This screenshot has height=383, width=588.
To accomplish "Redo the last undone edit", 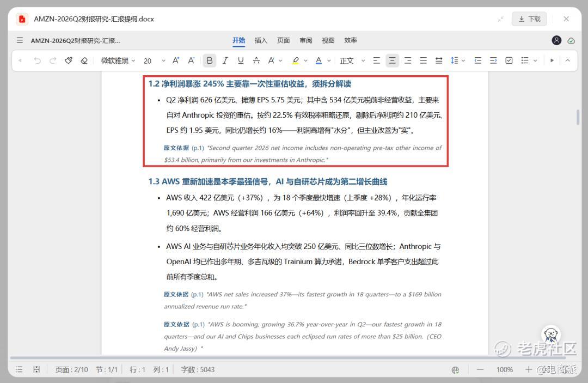I will pyautogui.click(x=53, y=60).
